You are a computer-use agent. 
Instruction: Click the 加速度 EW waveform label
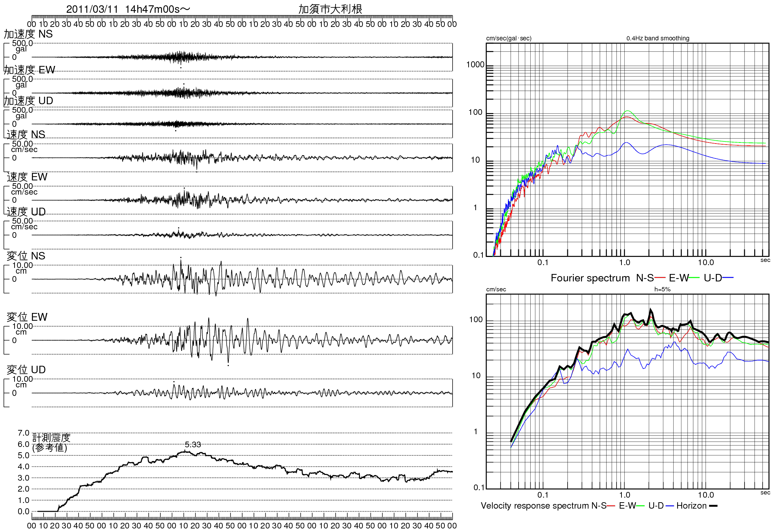29,70
